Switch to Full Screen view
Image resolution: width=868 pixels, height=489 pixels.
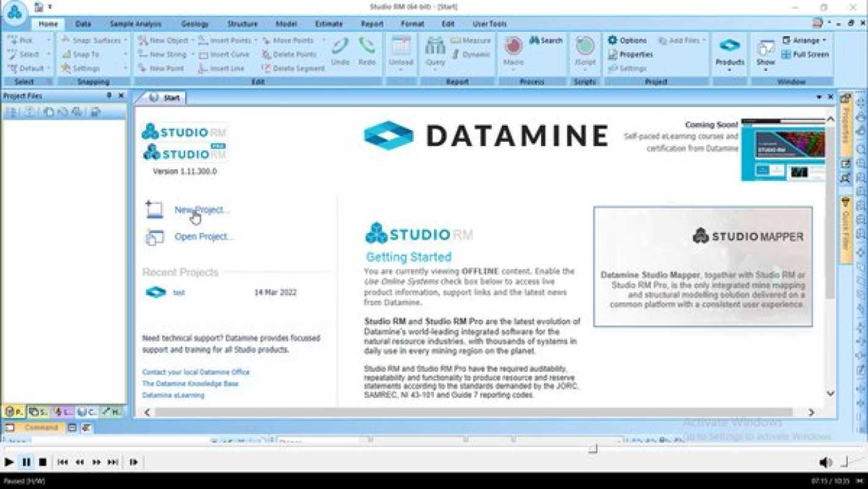(x=805, y=54)
